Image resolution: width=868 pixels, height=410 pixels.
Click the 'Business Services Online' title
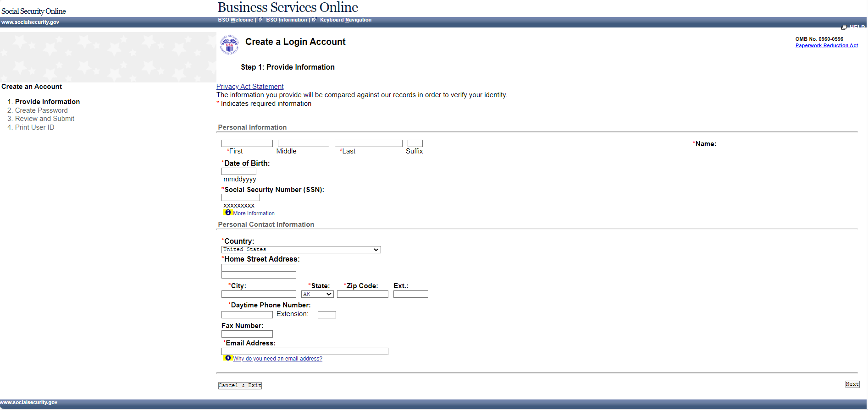point(287,7)
